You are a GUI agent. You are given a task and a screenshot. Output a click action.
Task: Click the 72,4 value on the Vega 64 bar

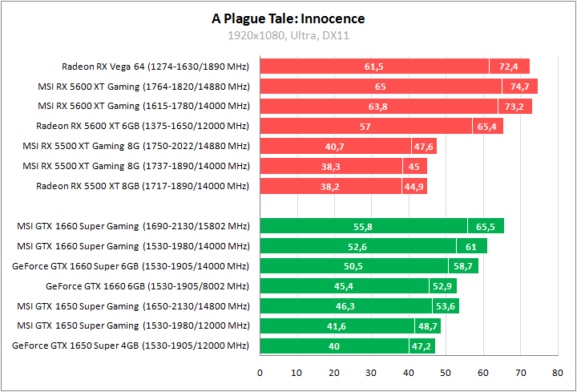(x=509, y=67)
